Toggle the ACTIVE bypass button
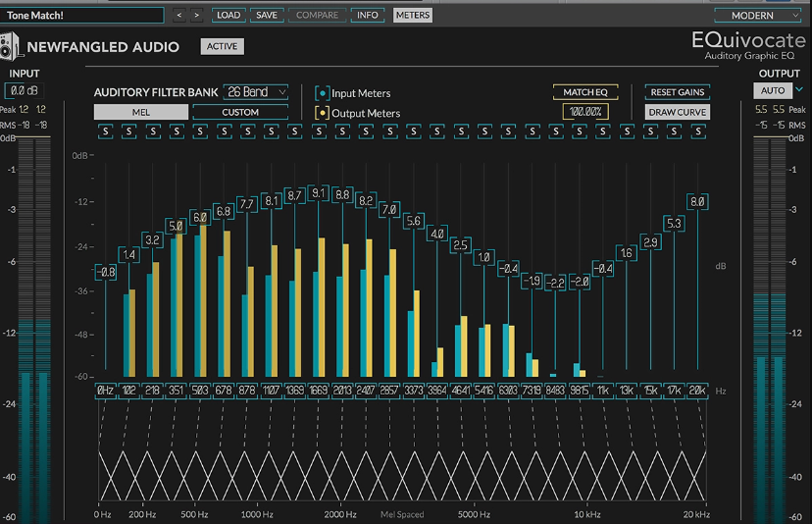 click(x=223, y=47)
